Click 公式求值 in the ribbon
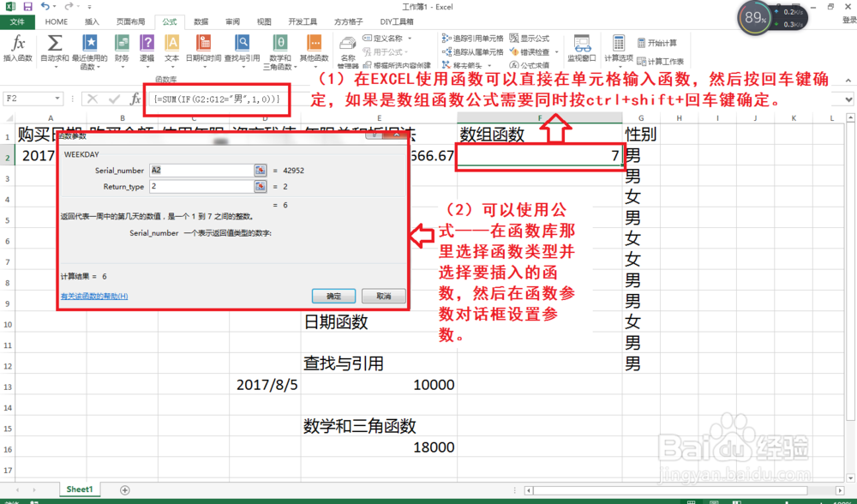 530,65
